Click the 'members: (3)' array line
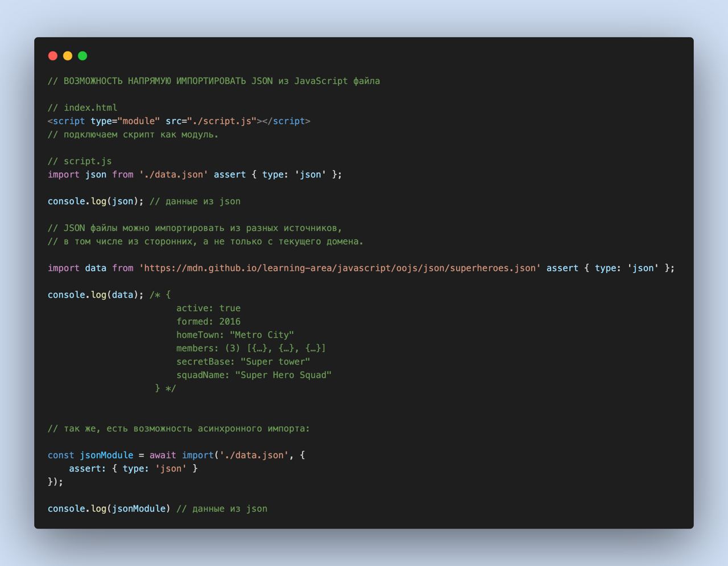Image resolution: width=728 pixels, height=566 pixels. pyautogui.click(x=251, y=348)
